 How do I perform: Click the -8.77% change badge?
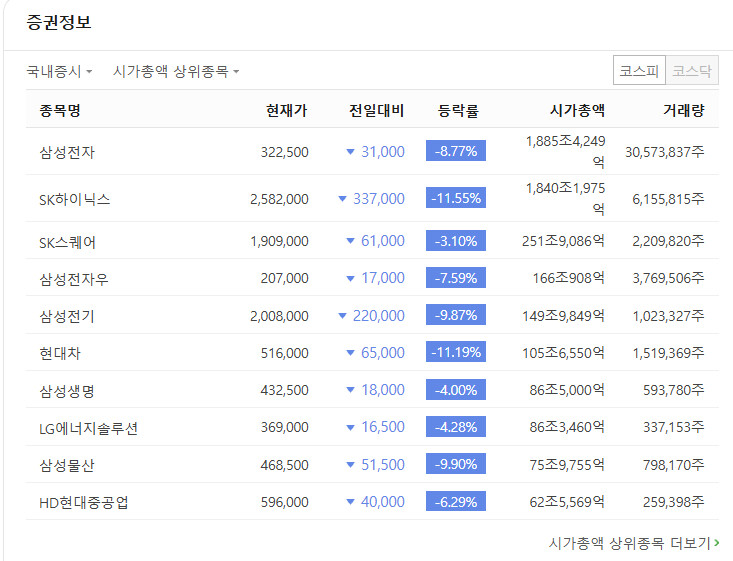456,151
